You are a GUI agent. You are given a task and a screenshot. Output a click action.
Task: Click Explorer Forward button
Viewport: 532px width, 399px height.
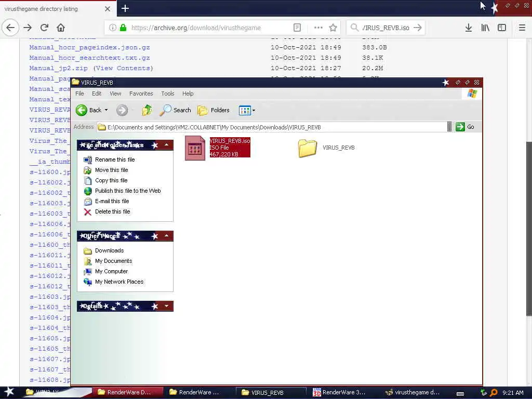122,110
